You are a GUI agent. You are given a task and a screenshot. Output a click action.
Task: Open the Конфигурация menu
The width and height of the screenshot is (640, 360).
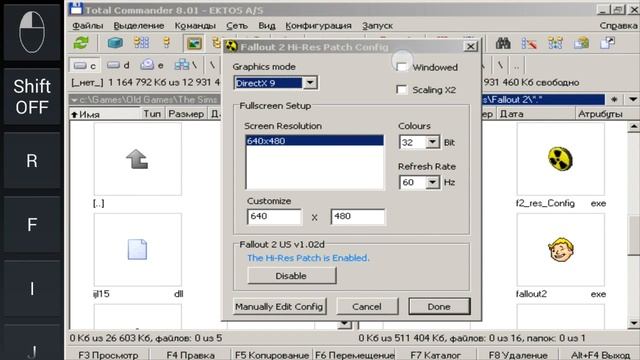[318, 25]
